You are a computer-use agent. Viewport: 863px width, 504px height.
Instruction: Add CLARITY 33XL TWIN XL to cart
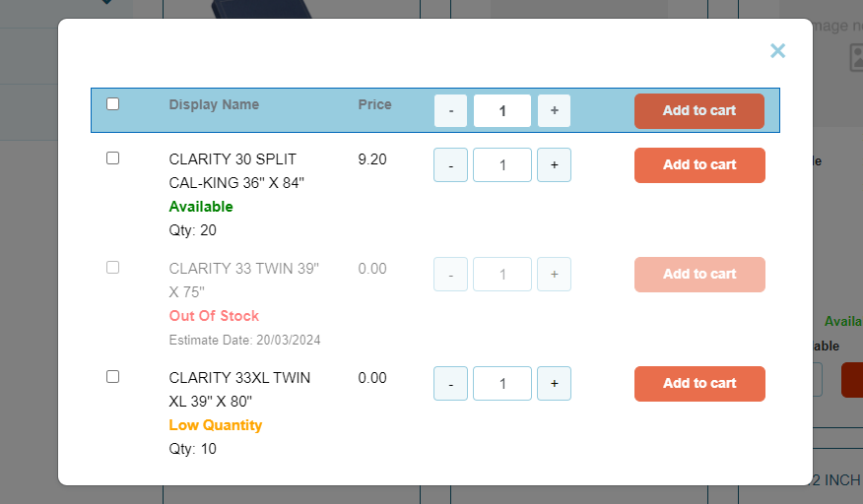[699, 384]
